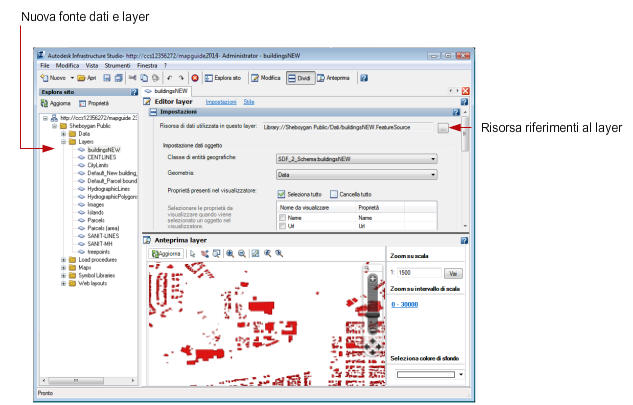633x405 pixels.
Task: Click the Impostazioni link in Editor layer
Action: 221,102
